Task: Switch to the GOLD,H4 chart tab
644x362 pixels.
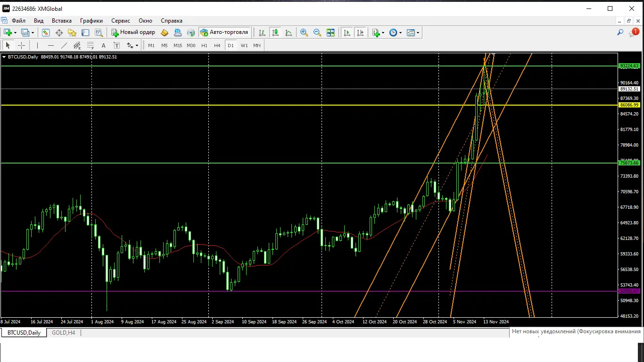Action: point(63,333)
